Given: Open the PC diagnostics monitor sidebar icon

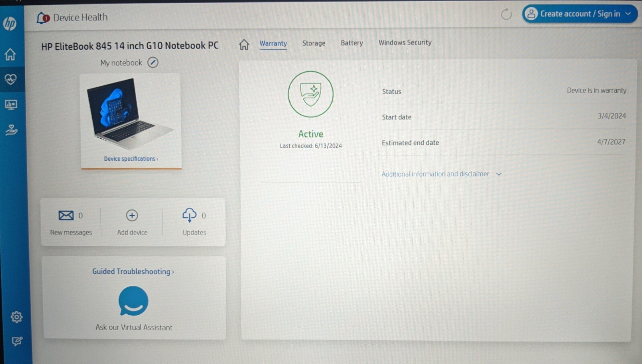Looking at the screenshot, I should click(x=11, y=105).
